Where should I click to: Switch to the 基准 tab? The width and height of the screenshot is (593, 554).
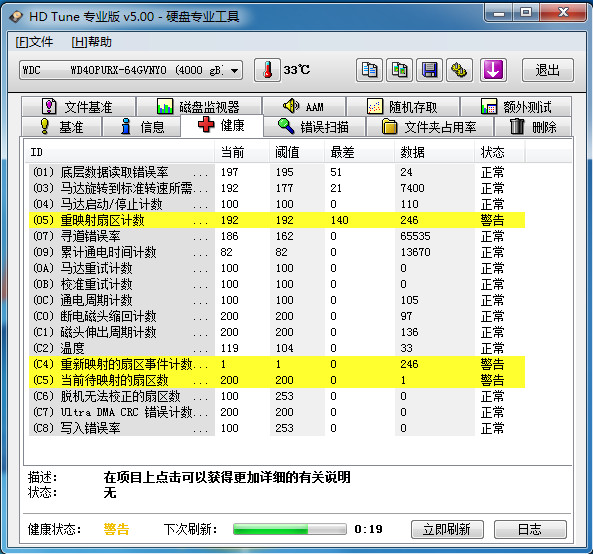(62, 127)
